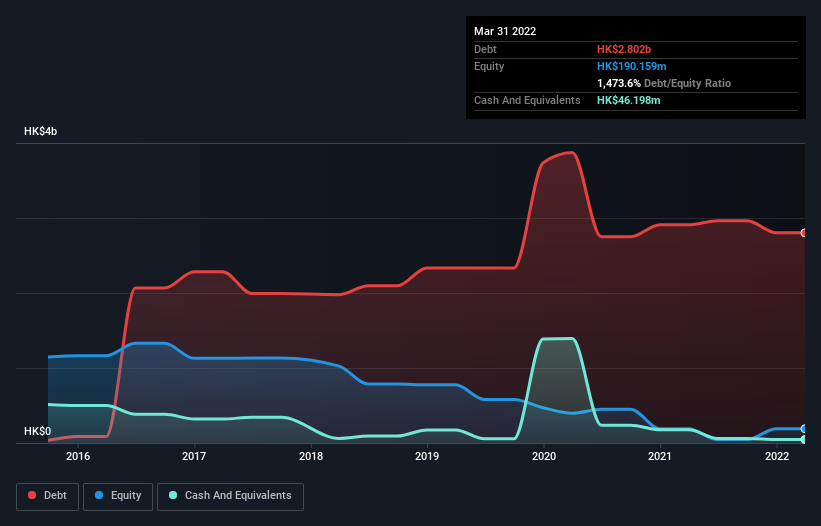
Task: Click the tooltip Cash And Equivalents label
Action: pyautogui.click(x=527, y=100)
